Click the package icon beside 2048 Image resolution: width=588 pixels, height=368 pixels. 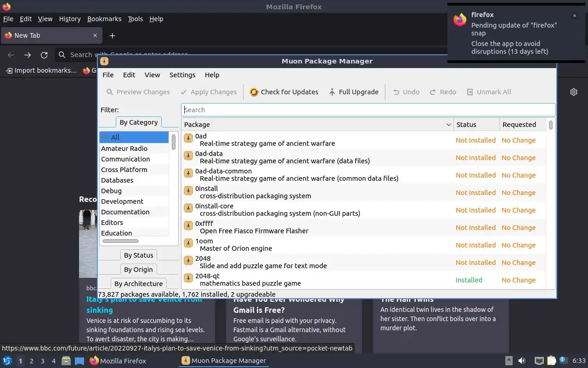coord(188,260)
